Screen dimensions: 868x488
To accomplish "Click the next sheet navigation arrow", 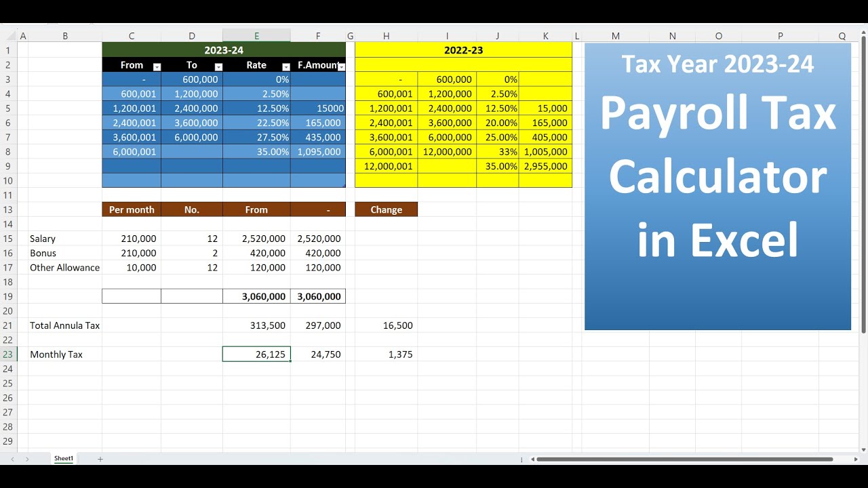I will coord(28,459).
